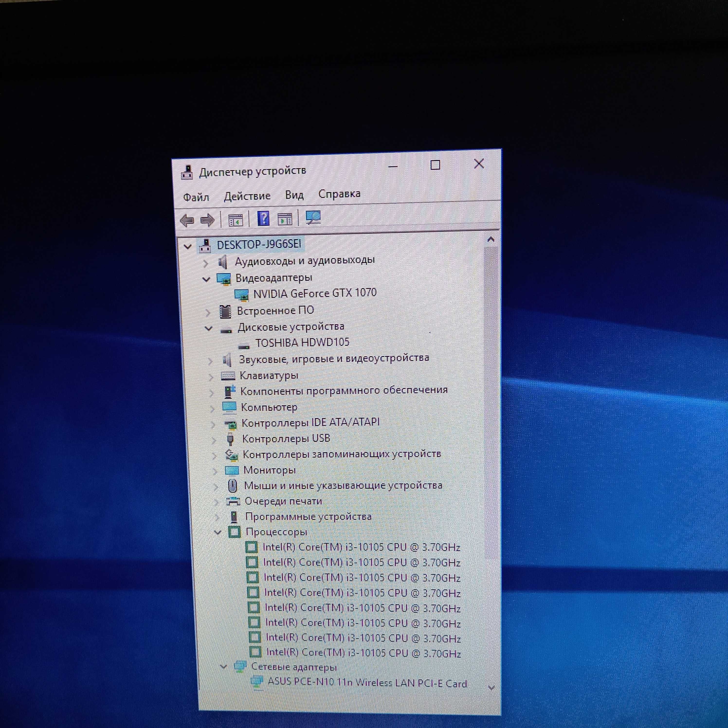Select the Компьютер category label
This screenshot has width=728, height=728.
pyautogui.click(x=269, y=407)
